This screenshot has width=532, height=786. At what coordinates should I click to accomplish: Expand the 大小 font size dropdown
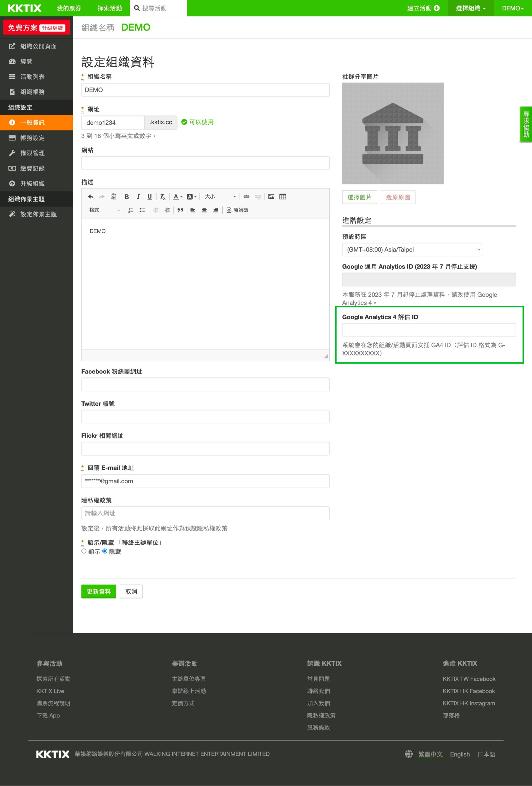tap(220, 196)
